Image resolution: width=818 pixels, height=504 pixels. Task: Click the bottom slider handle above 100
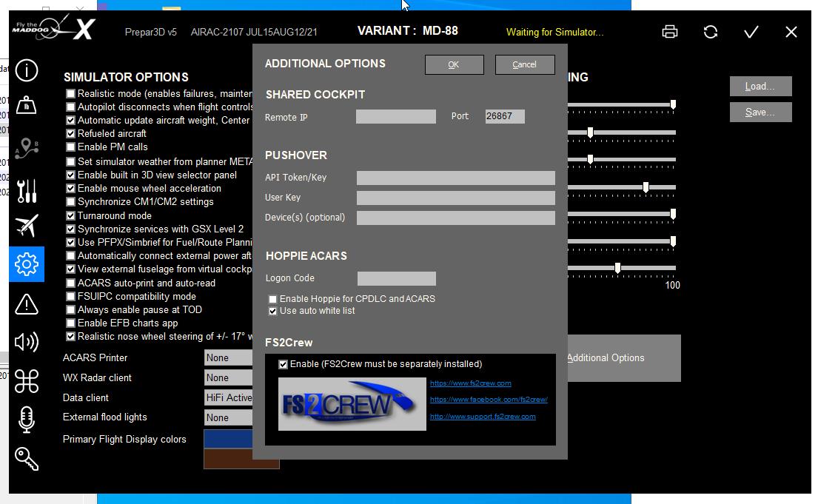[617, 268]
